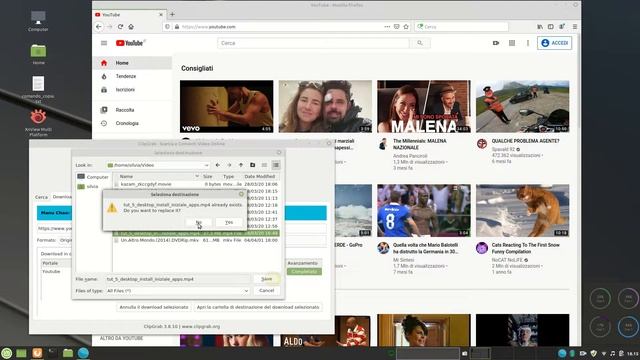Go back in file dialog folder history

pyautogui.click(x=218, y=165)
